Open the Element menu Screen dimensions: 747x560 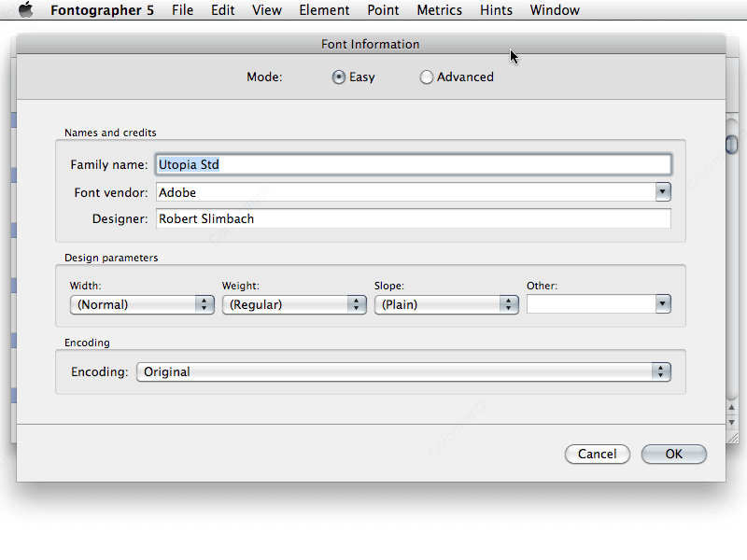[x=324, y=10]
